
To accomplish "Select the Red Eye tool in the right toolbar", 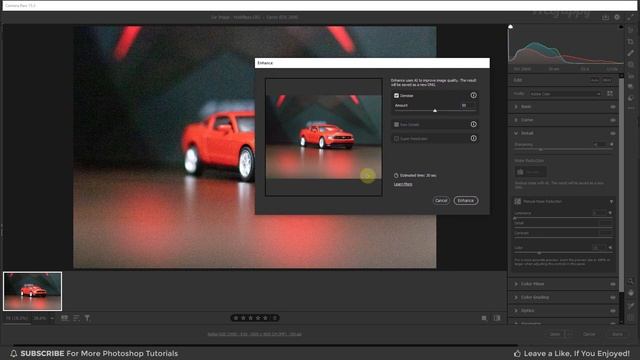I will click(x=631, y=76).
